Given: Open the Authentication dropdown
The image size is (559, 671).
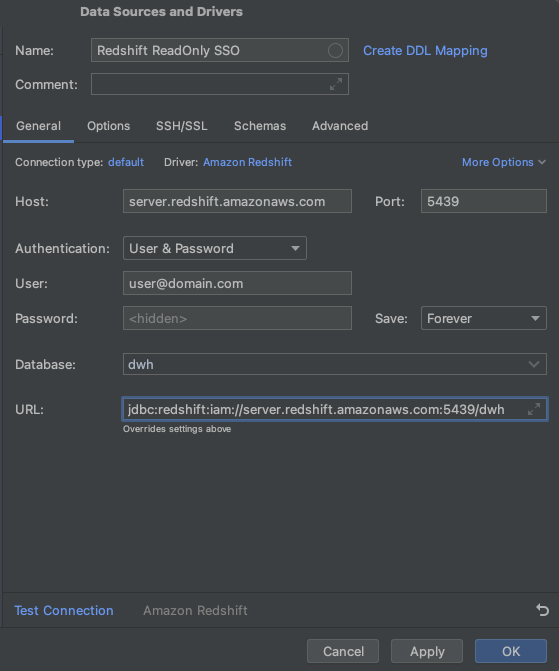Looking at the screenshot, I should pos(215,248).
